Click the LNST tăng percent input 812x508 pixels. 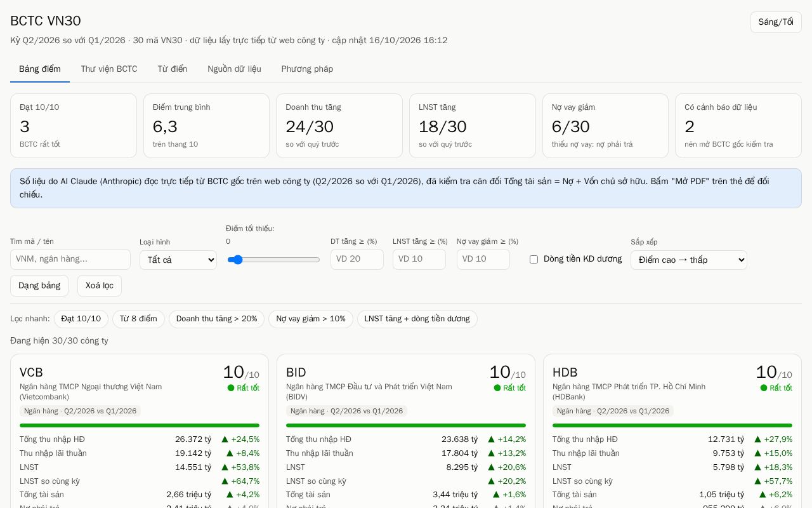419,259
